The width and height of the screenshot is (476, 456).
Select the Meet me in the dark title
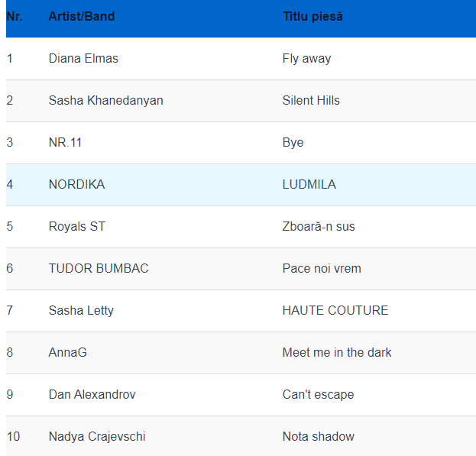pyautogui.click(x=337, y=353)
